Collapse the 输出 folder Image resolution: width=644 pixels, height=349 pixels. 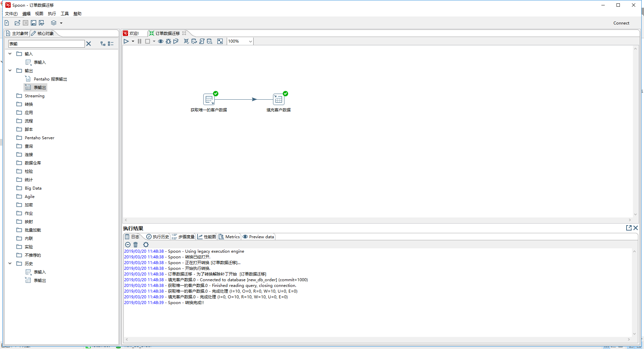point(10,70)
